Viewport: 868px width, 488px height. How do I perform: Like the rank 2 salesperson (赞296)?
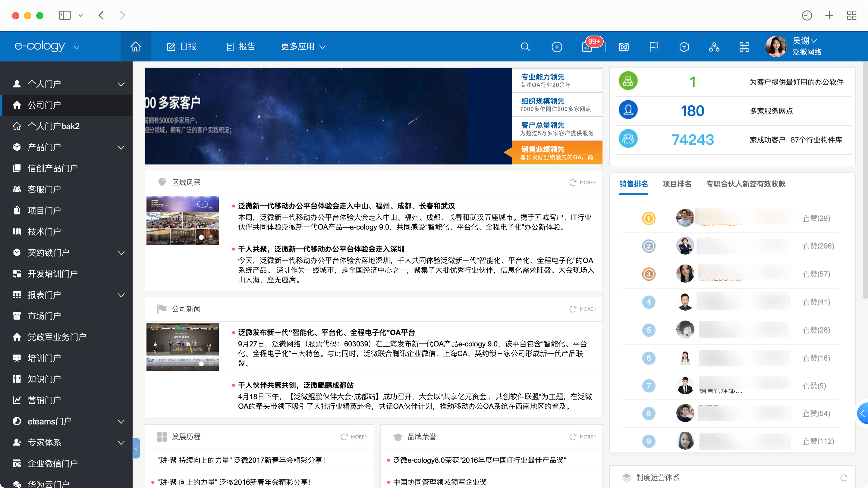(818, 246)
